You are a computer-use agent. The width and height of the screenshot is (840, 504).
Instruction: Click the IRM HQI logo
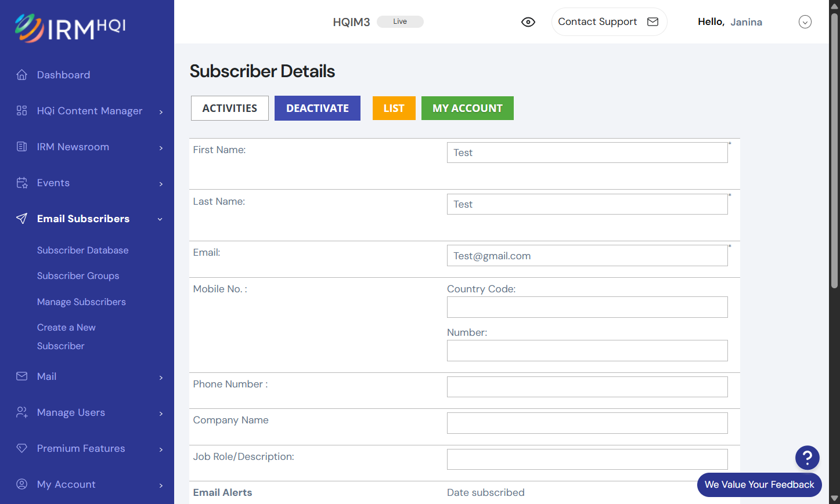(x=70, y=28)
